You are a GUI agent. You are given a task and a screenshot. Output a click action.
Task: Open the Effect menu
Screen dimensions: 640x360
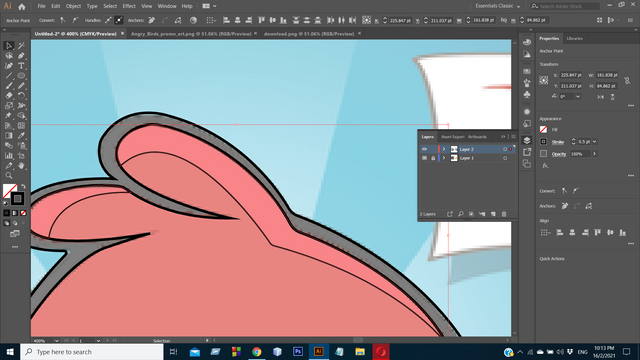pyautogui.click(x=129, y=6)
